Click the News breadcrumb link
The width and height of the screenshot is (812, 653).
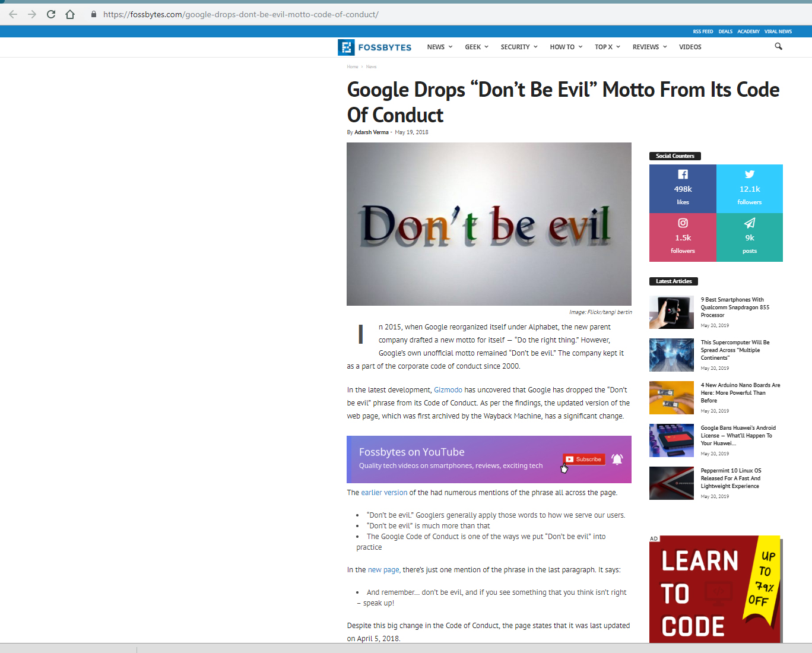(371, 67)
